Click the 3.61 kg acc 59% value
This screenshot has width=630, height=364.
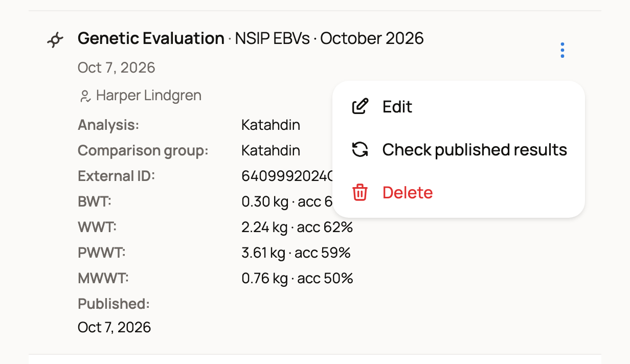(x=296, y=253)
